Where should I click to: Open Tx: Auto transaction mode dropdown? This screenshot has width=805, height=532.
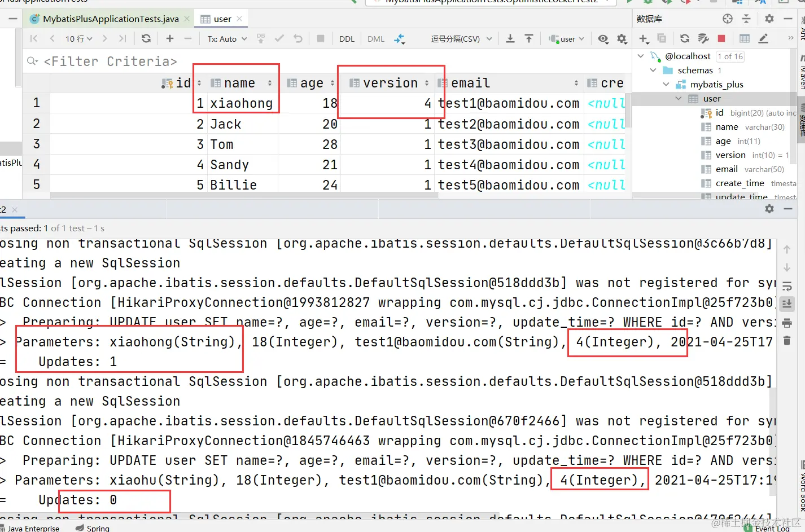click(x=227, y=39)
